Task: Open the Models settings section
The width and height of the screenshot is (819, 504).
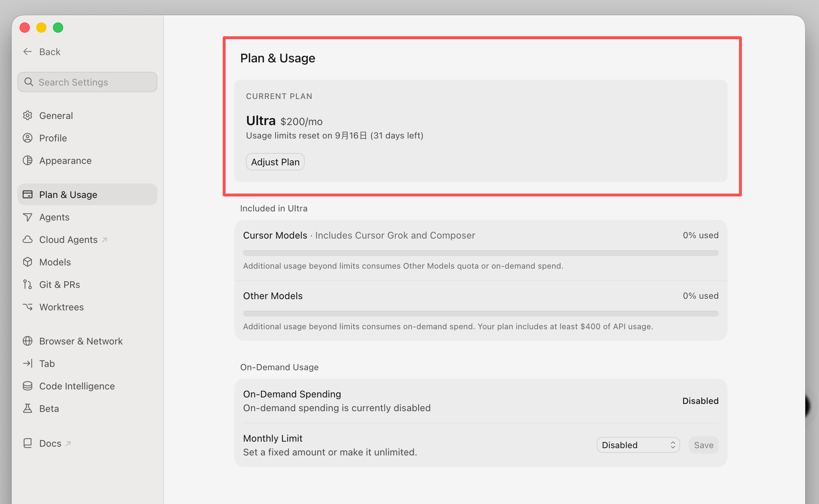Action: tap(87, 262)
